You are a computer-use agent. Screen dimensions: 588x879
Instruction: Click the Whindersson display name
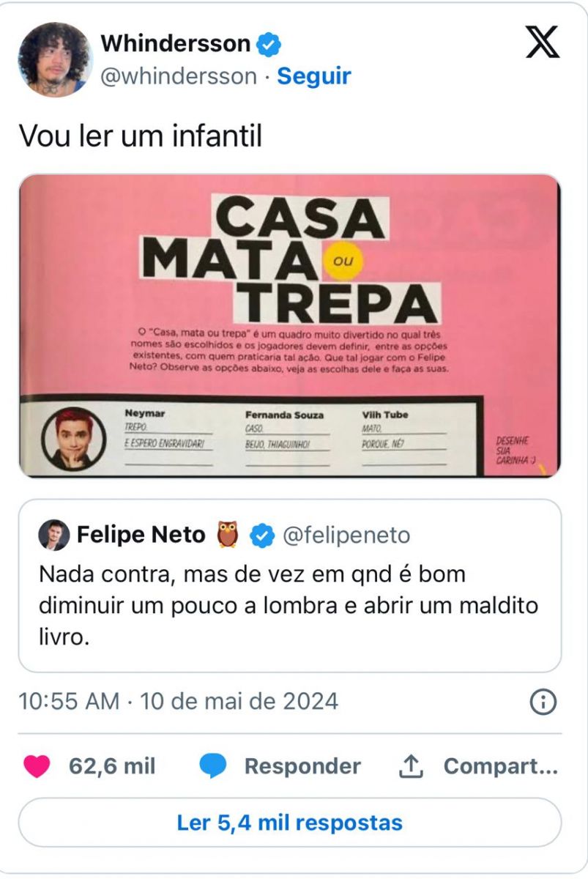point(175,44)
